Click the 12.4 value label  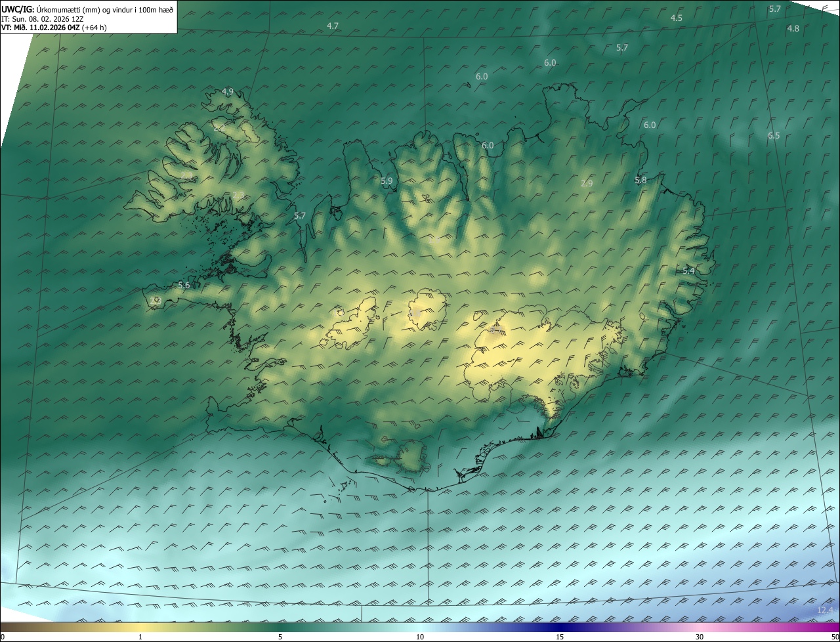click(825, 610)
